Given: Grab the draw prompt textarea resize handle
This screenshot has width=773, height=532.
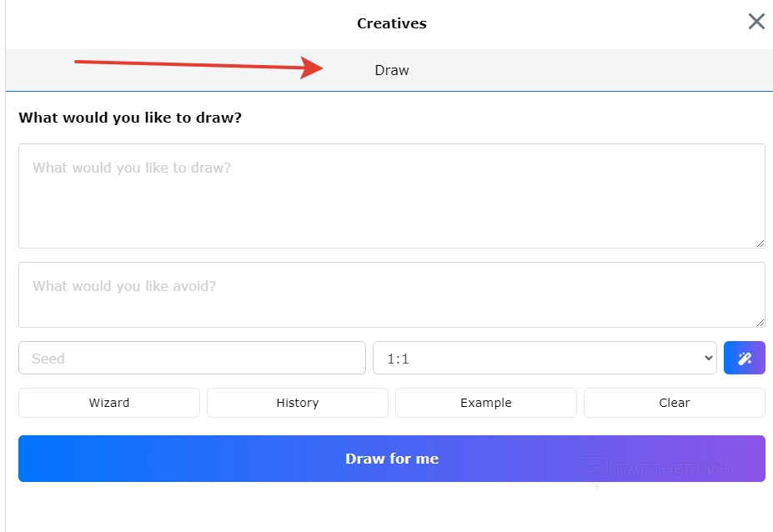Looking at the screenshot, I should pyautogui.click(x=760, y=243).
